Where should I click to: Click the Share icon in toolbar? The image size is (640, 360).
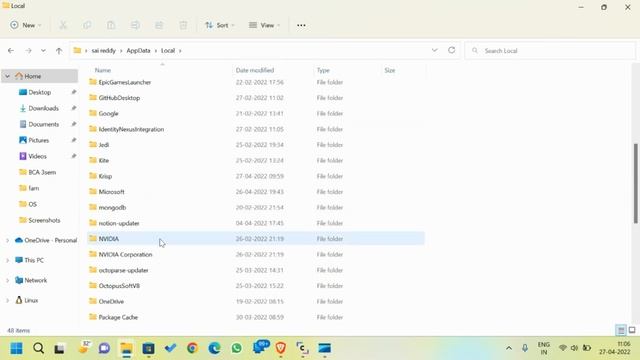tap(159, 25)
